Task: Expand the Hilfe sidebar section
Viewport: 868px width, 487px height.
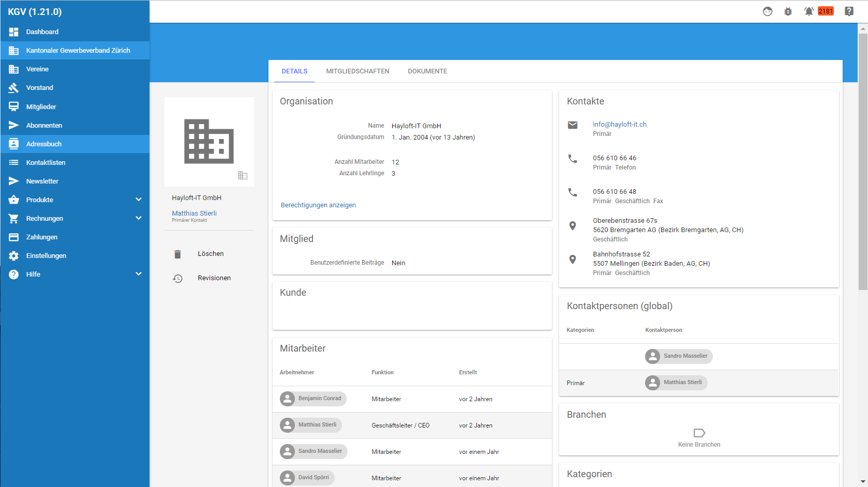Action: pos(138,274)
